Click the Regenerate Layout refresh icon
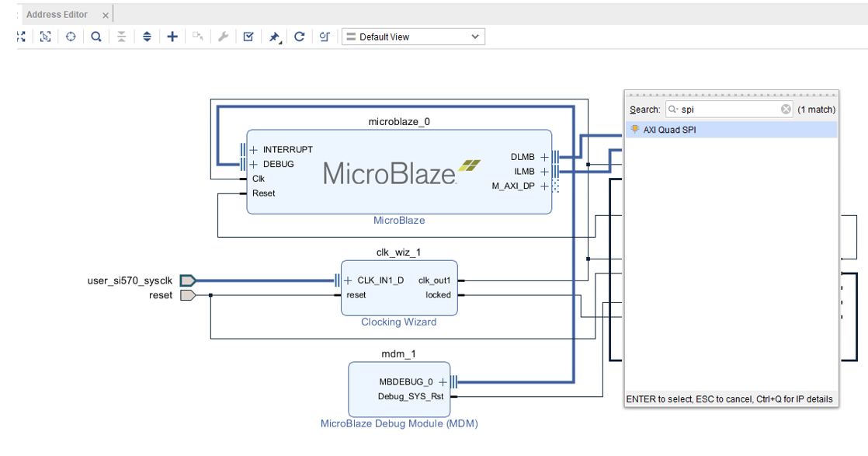Screen dimensions: 868x456 pos(299,37)
